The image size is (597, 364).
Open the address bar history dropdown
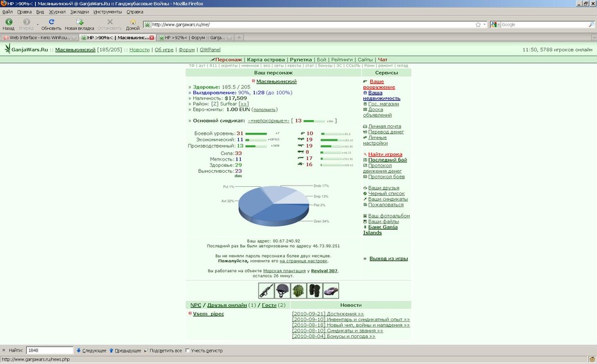[485, 25]
